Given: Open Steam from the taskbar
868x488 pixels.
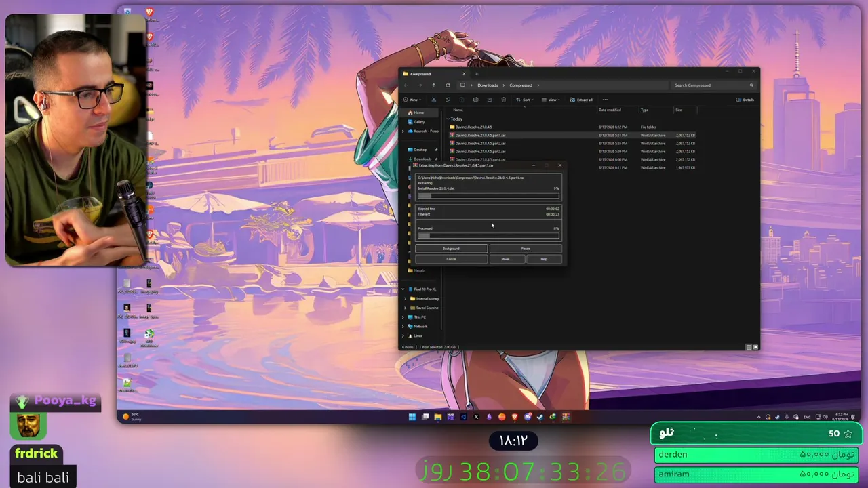Looking at the screenshot, I should [540, 417].
